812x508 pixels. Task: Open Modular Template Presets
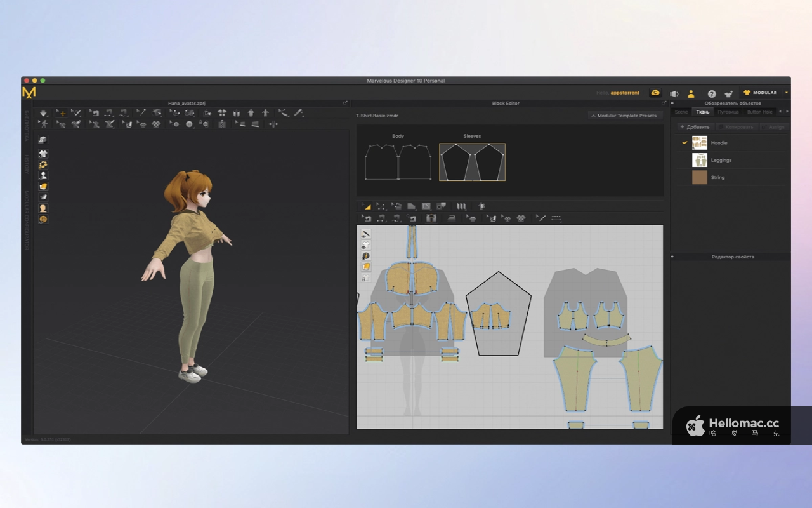coord(624,116)
